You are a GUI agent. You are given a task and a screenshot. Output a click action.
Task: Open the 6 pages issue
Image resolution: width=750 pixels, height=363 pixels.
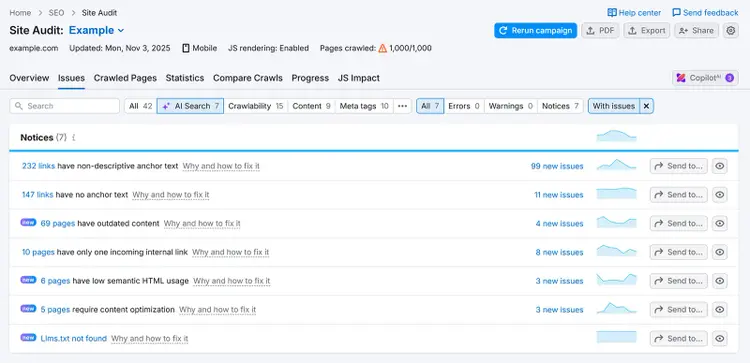pos(55,281)
